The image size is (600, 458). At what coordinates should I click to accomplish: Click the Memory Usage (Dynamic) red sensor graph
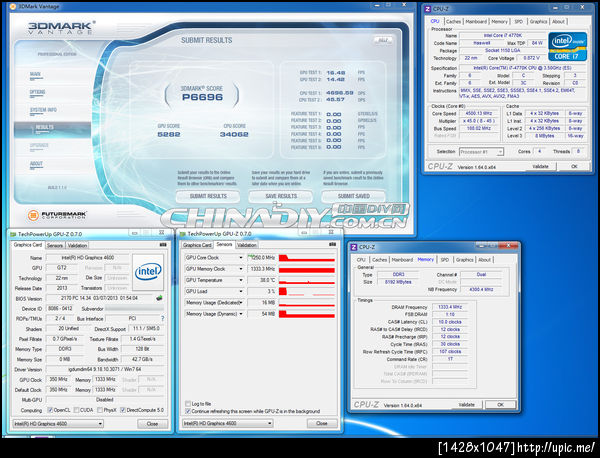point(307,314)
